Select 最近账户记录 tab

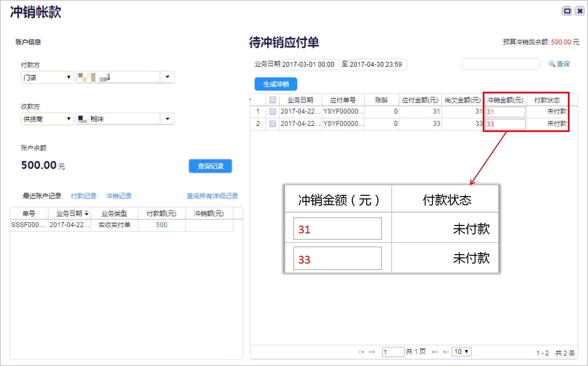point(42,196)
